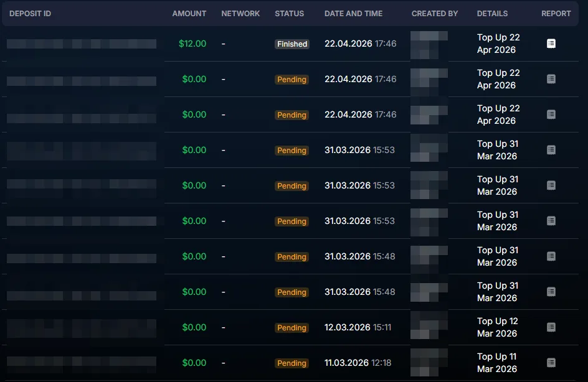Click the DEPOSIT ID column header
The width and height of the screenshot is (588, 382).
pos(30,14)
